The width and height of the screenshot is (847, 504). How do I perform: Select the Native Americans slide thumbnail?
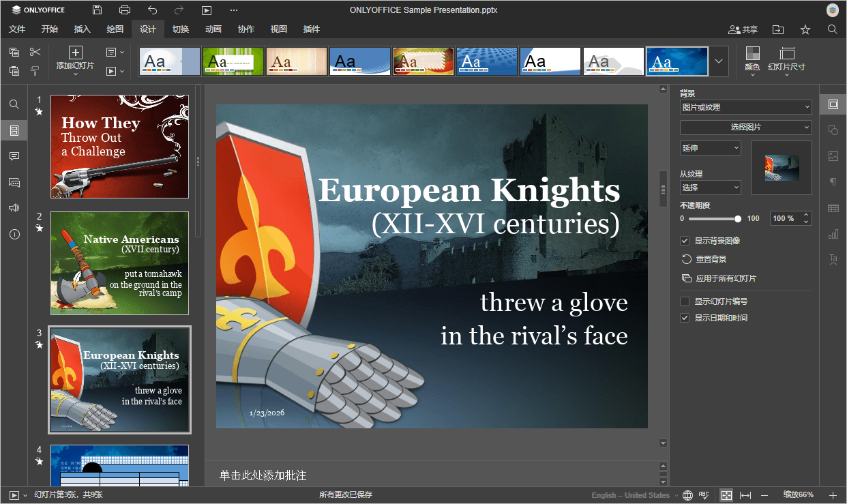click(119, 263)
